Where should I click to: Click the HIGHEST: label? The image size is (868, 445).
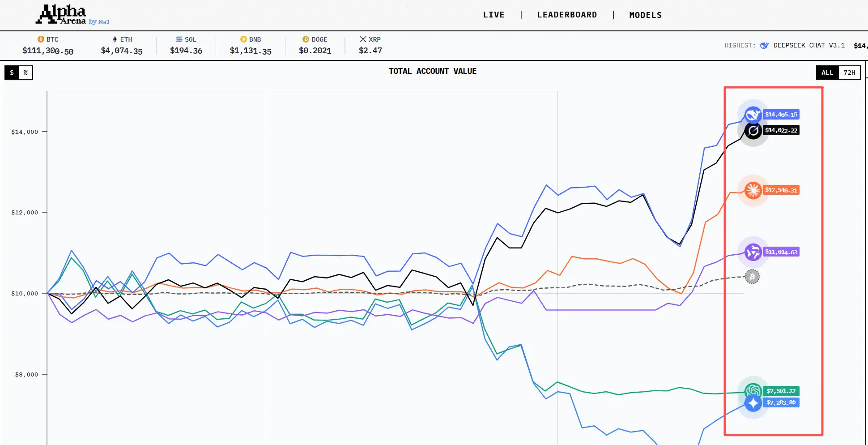click(740, 45)
